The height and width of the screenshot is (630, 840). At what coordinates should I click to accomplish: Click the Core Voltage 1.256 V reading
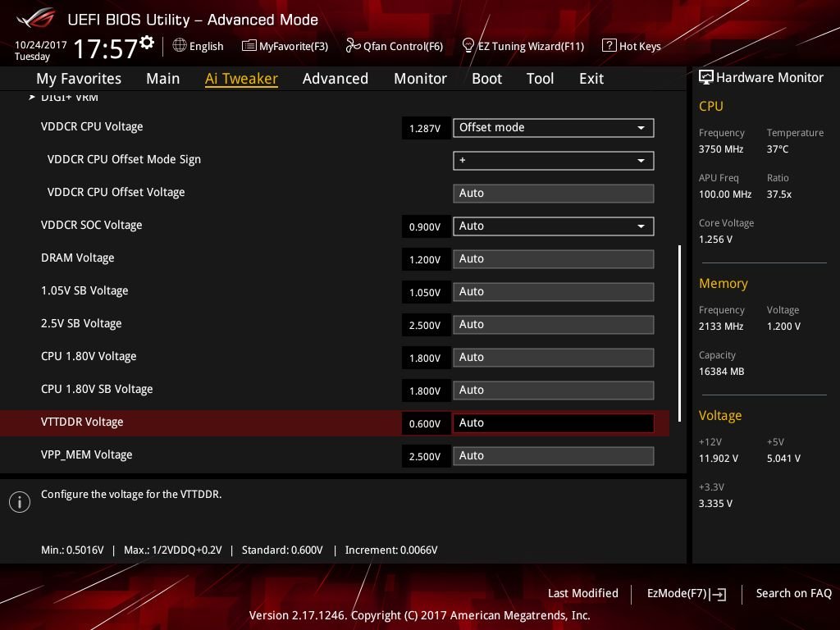tap(715, 240)
